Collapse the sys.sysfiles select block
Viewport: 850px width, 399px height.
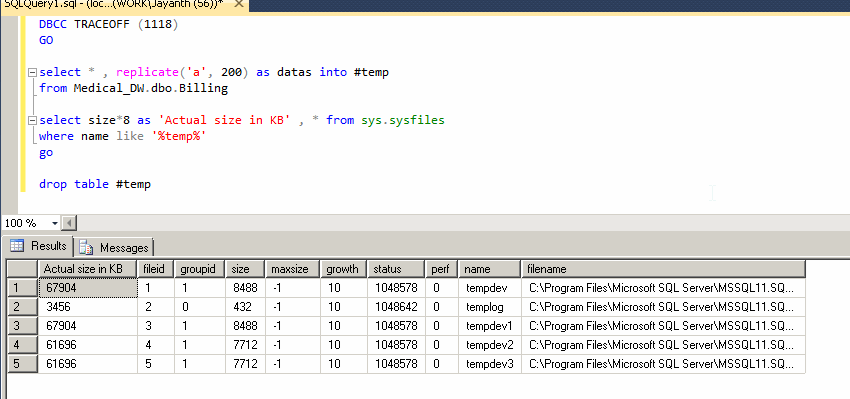31,120
